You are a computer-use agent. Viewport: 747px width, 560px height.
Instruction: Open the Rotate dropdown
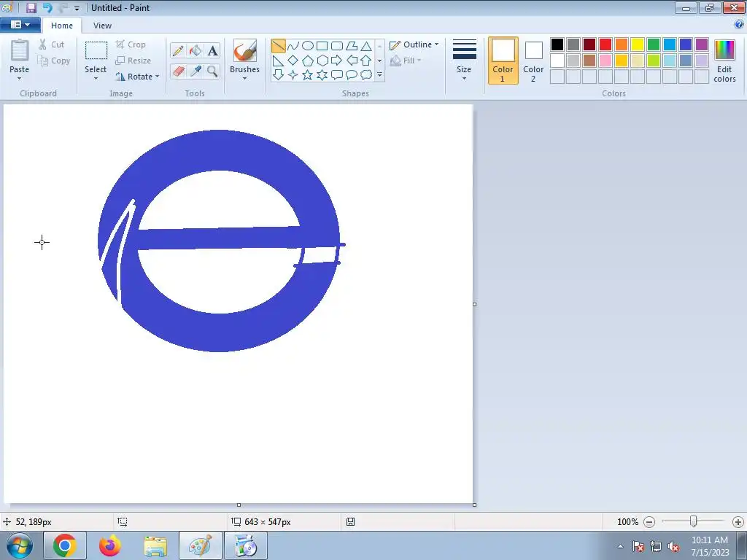[x=137, y=76]
